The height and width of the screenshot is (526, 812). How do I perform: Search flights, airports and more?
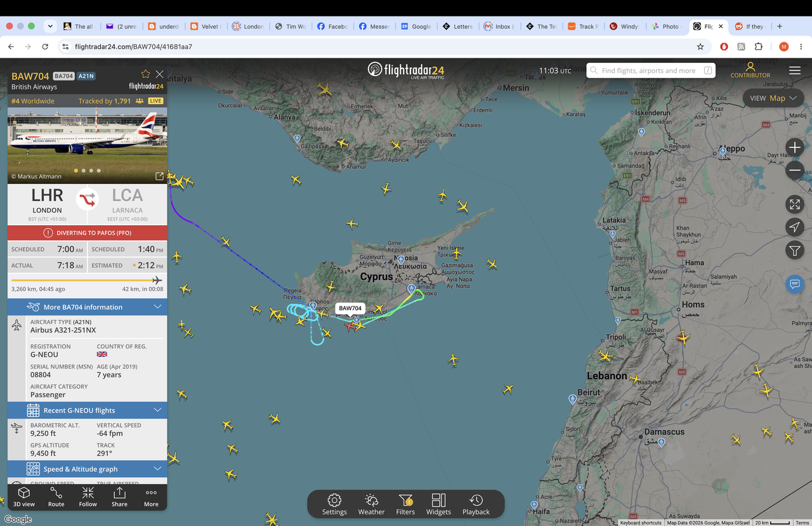(651, 70)
